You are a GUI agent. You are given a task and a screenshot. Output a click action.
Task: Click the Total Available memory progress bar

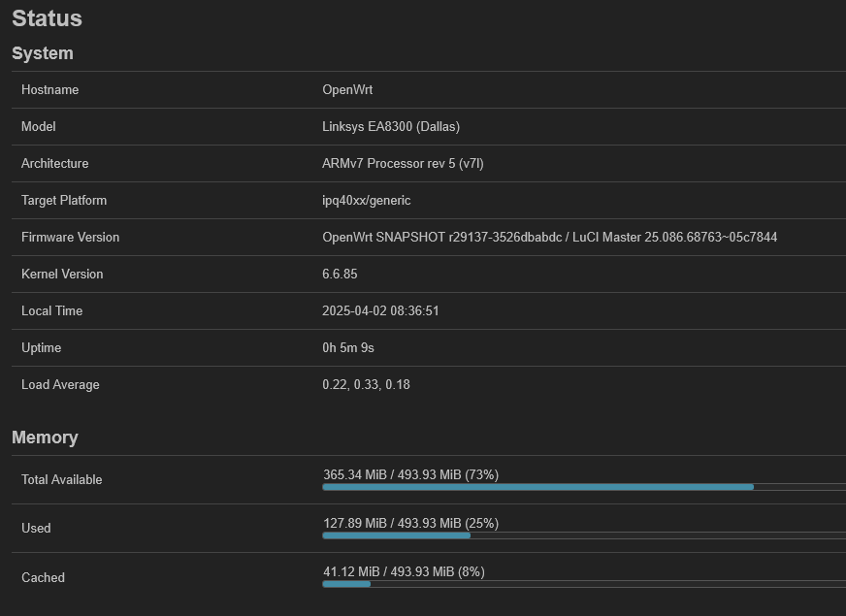(x=584, y=487)
